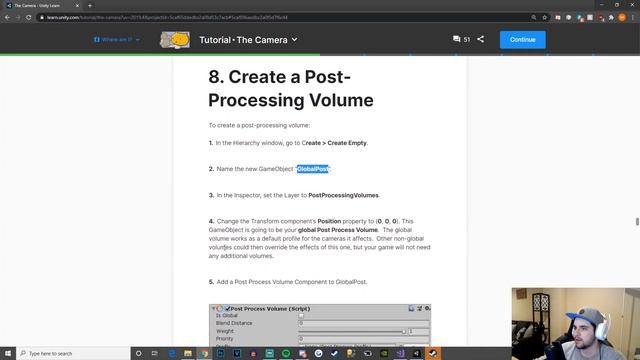The height and width of the screenshot is (360, 640).
Task: Go back using the browser back arrow
Action: 7,18
